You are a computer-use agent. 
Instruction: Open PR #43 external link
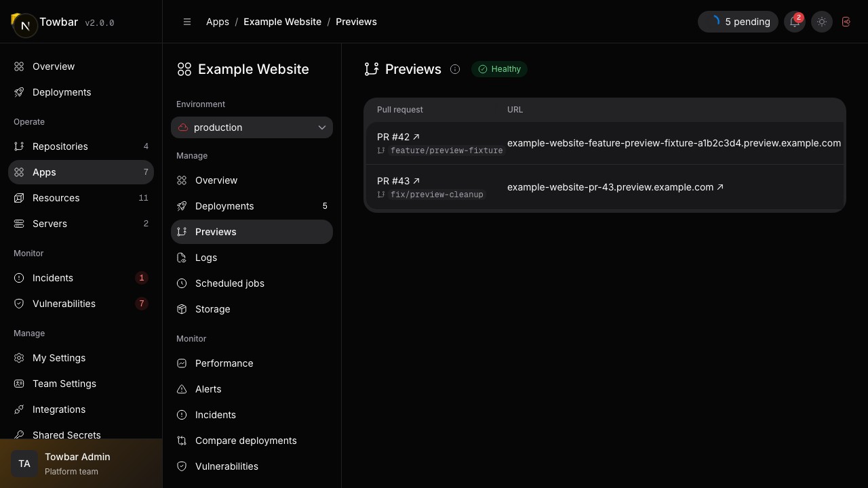pos(398,181)
